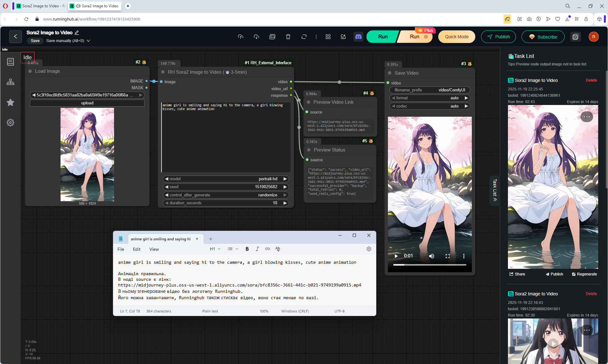The width and height of the screenshot is (608, 364).
Task: Open the node tree sidebar icon
Action: pyautogui.click(x=10, y=82)
